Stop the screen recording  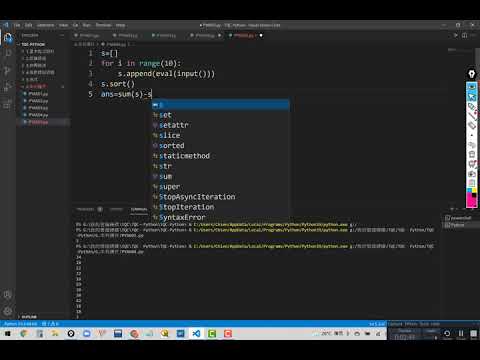point(473,333)
